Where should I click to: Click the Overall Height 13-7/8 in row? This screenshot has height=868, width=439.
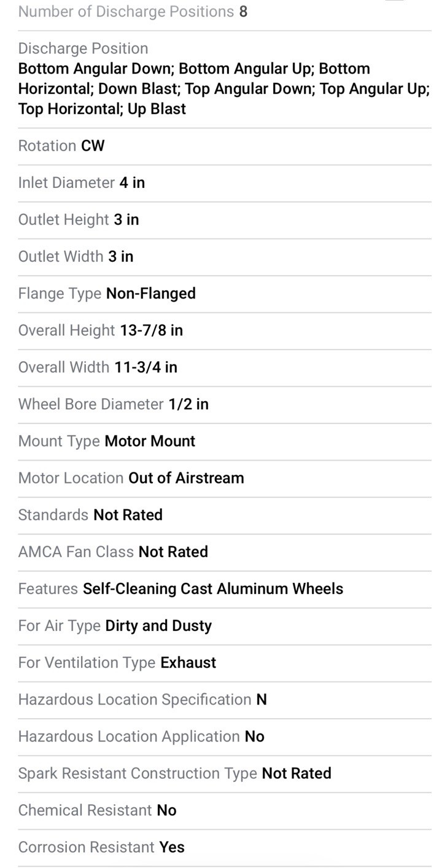pyautogui.click(x=225, y=330)
